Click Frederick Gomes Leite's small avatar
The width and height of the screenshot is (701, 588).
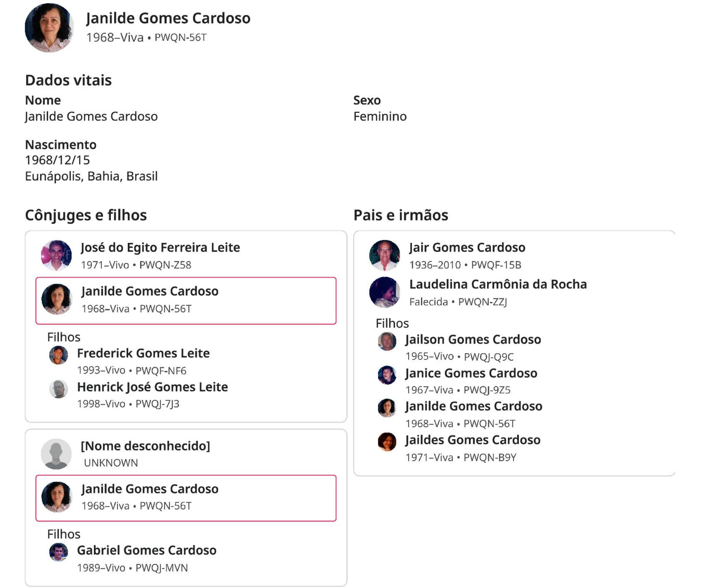tap(58, 355)
